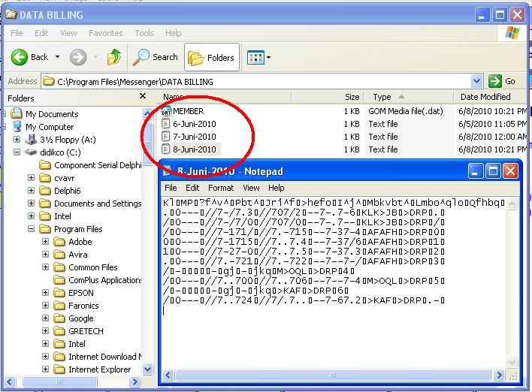This screenshot has width=532, height=392.
Task: Select the MEMBER dat file icon
Action: click(x=167, y=111)
